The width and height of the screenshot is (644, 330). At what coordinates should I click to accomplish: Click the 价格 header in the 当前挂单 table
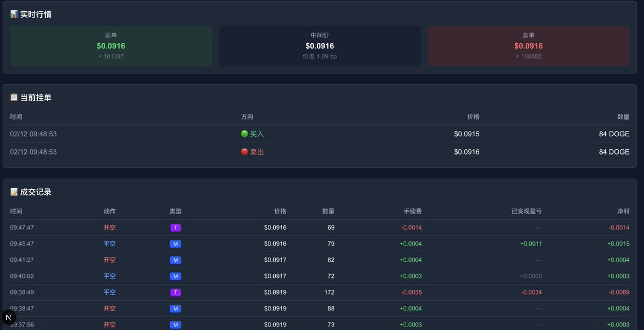[473, 116]
